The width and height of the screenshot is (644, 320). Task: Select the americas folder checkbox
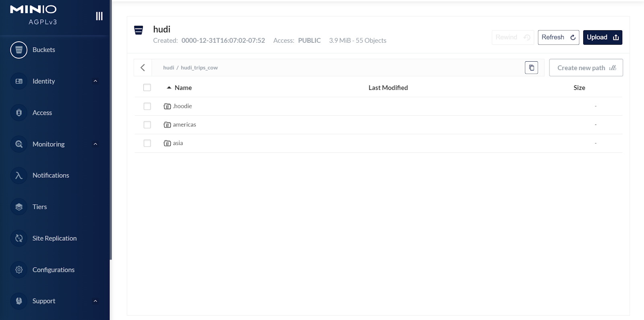(x=147, y=125)
